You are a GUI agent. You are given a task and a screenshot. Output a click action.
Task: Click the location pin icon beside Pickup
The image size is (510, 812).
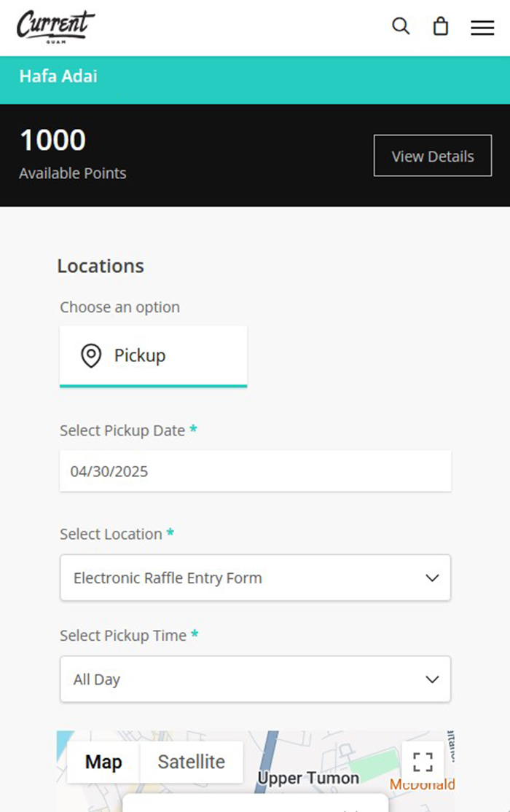click(x=90, y=356)
